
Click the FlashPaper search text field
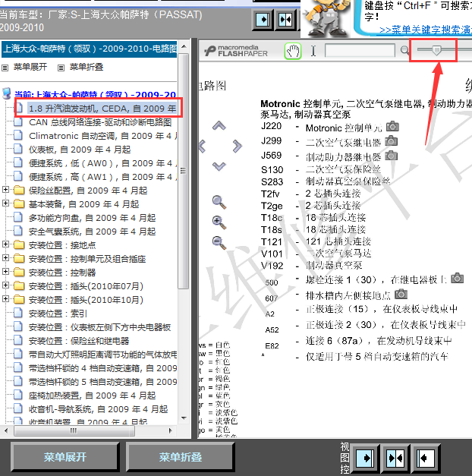click(x=360, y=51)
